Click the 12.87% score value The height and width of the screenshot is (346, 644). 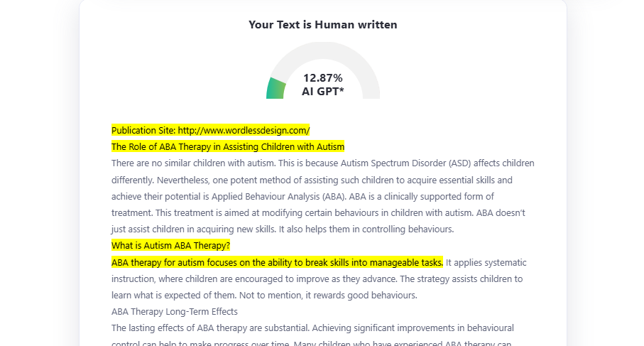pyautogui.click(x=322, y=77)
